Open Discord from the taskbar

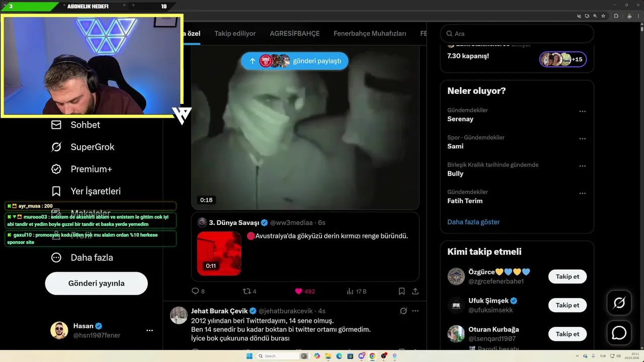coord(361,356)
